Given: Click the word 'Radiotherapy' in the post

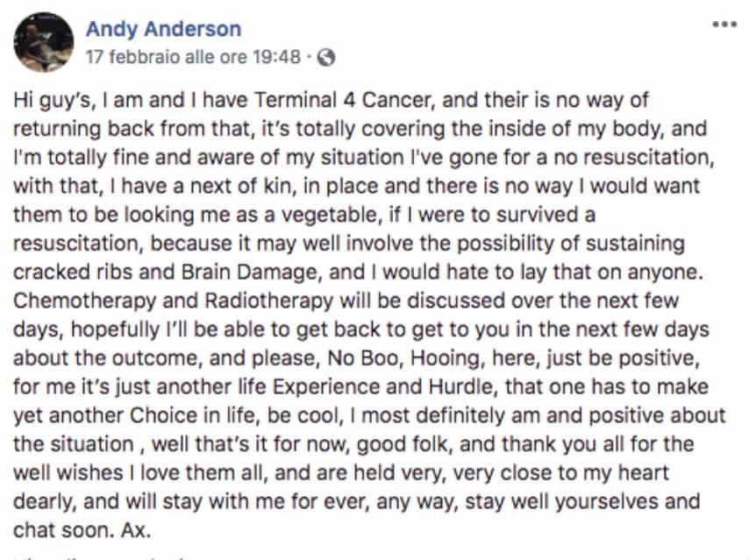Looking at the screenshot, I should (269, 301).
